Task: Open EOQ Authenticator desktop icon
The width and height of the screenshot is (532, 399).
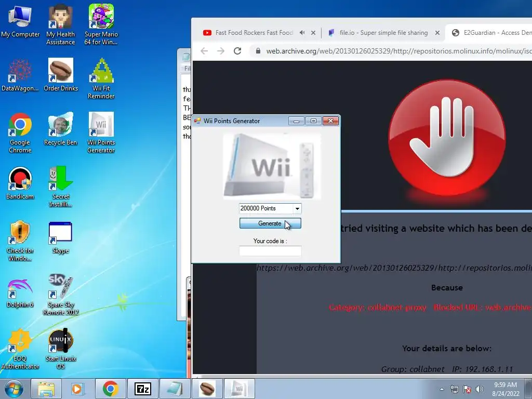Action: click(x=20, y=349)
